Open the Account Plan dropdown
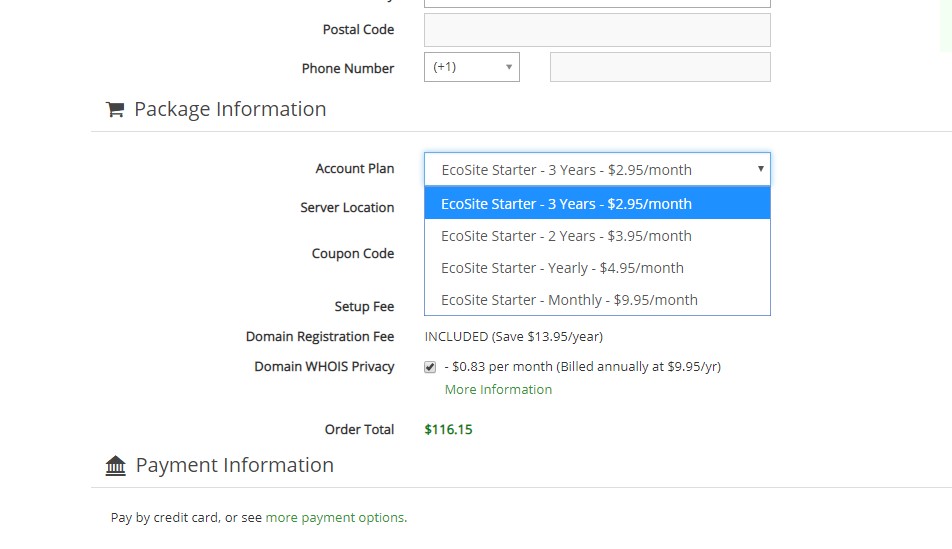 point(597,169)
